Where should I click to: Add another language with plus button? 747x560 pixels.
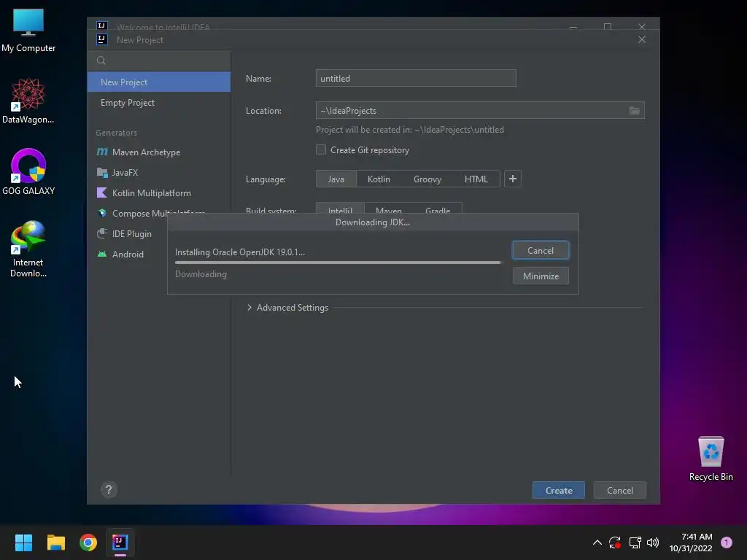click(513, 179)
